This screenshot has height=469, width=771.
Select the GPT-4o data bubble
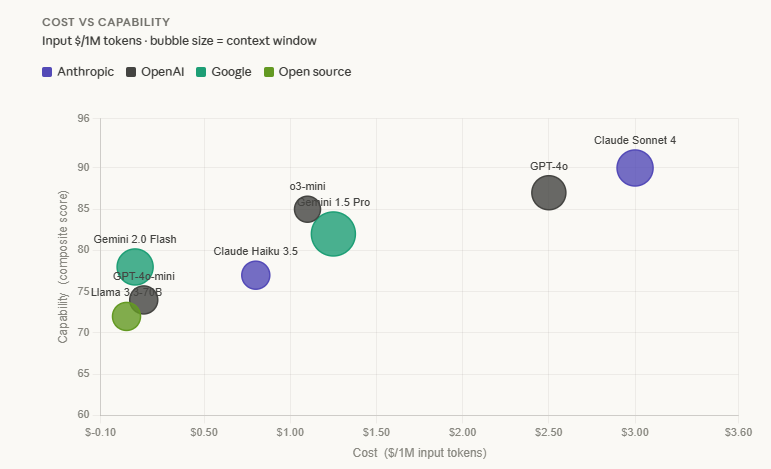coord(548,192)
